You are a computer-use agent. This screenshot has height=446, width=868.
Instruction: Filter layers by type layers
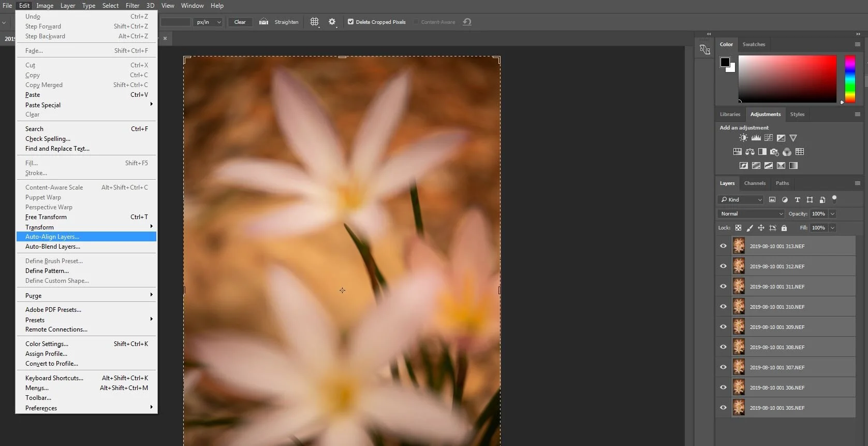tap(797, 199)
